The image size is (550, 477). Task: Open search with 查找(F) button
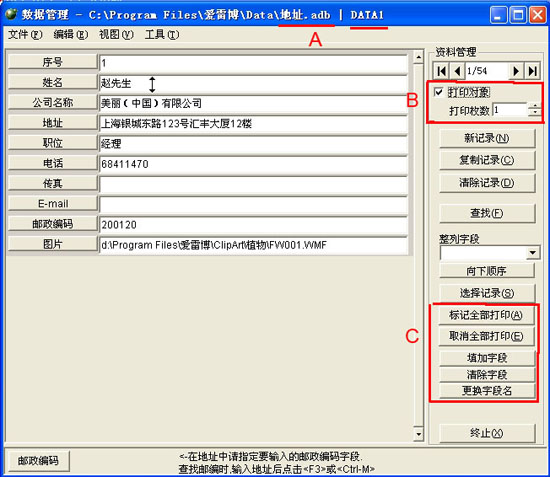tap(487, 213)
